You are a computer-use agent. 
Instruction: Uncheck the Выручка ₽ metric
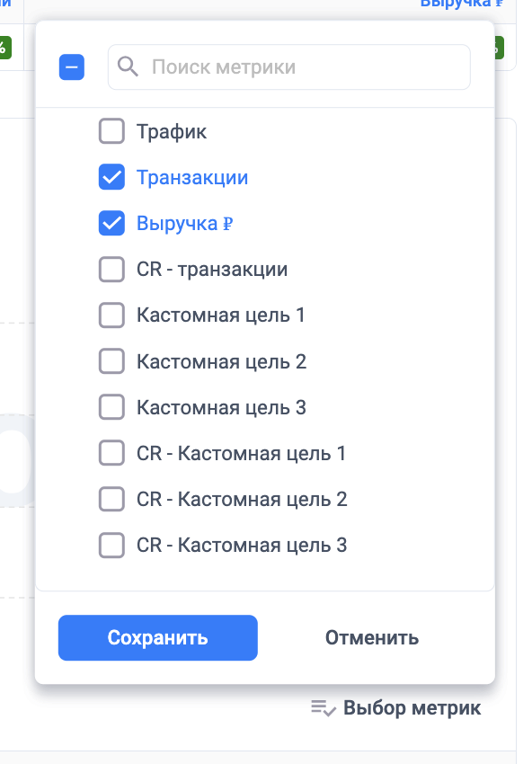[111, 223]
